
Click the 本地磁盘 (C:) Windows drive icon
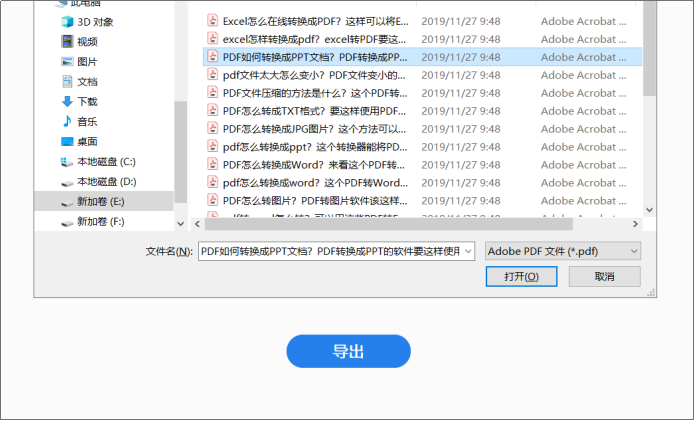tap(67, 162)
